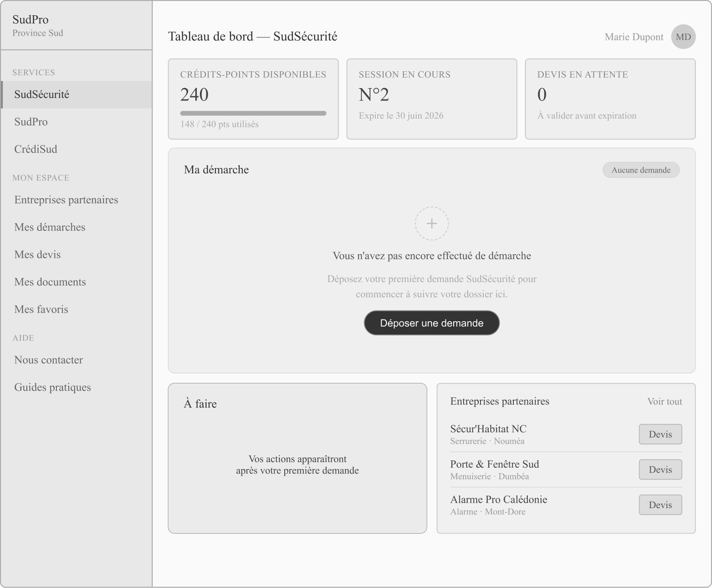This screenshot has width=712, height=588.
Task: Click the Porte & Fenêtre Sud name
Action: (494, 464)
